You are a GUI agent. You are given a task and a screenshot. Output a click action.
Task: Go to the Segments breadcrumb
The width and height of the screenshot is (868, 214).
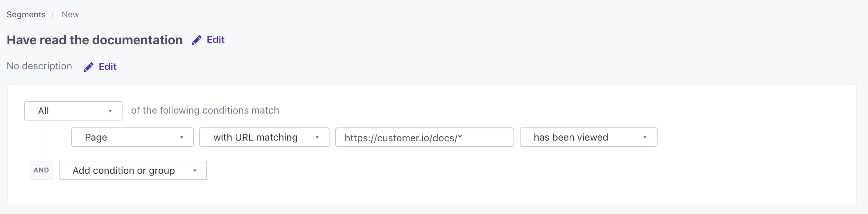pos(26,15)
